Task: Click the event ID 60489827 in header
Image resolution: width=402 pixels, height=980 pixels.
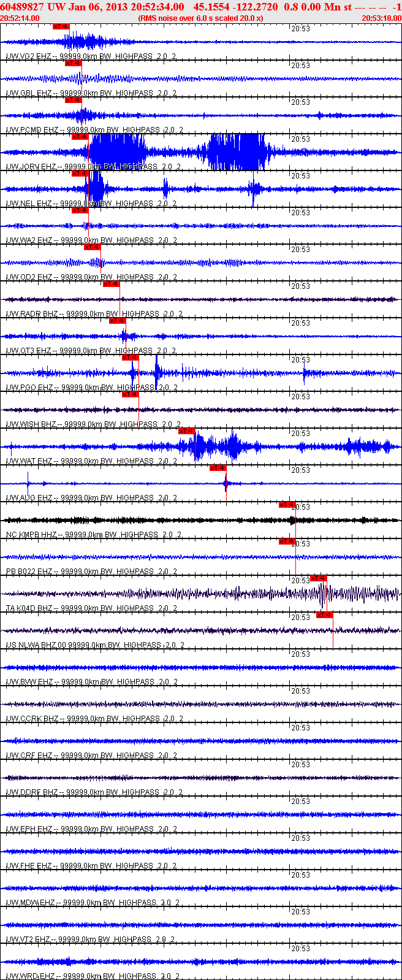Action: click(22, 7)
